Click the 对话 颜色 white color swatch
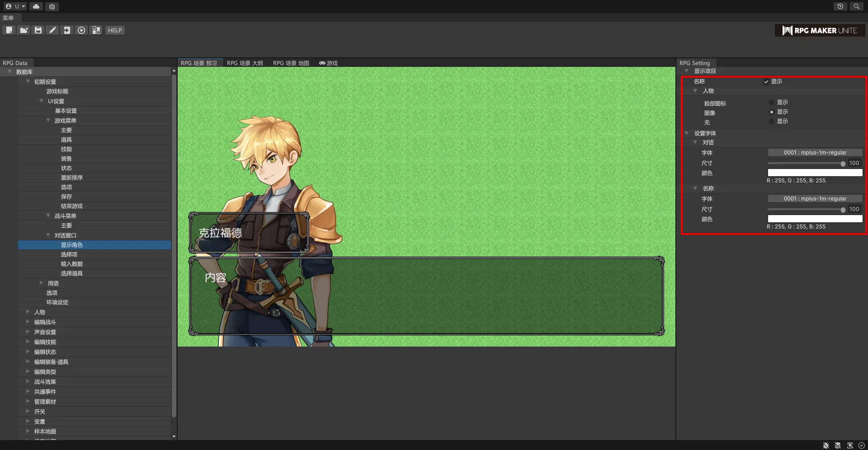 [815, 173]
